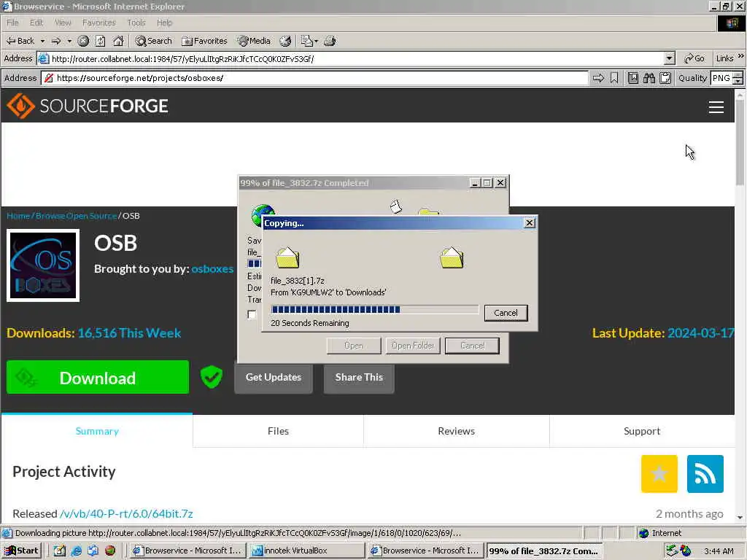The width and height of the screenshot is (747, 560).
Task: Open the Media toolbar button
Action: click(254, 41)
